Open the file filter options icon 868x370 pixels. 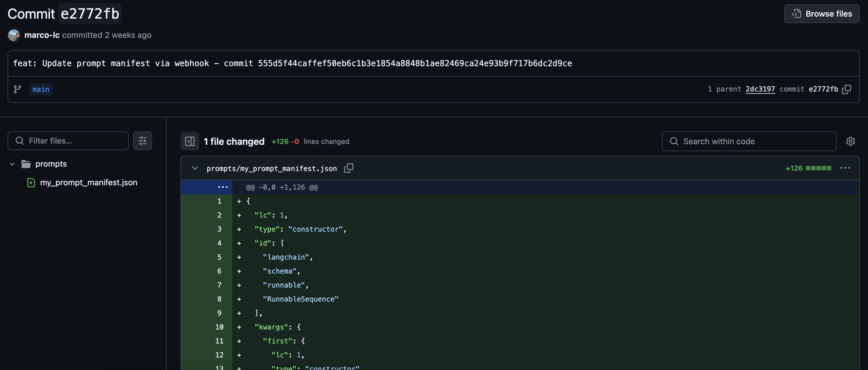click(x=143, y=141)
